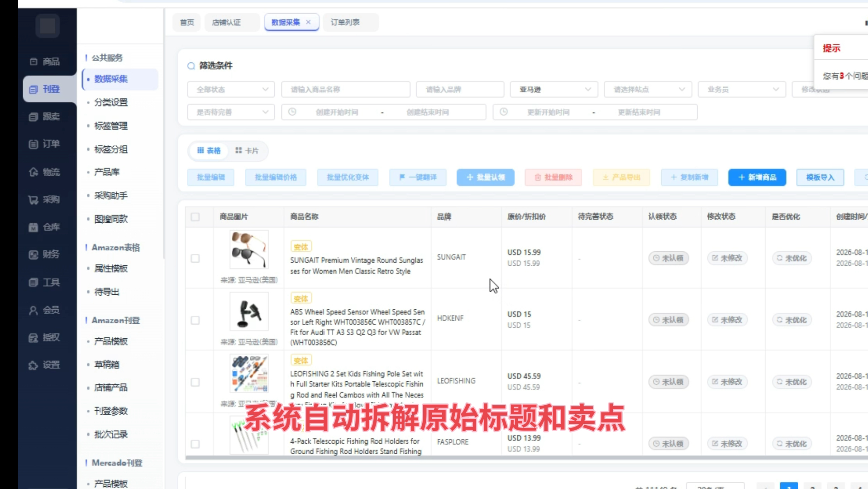
Task: Open 店铺产品 in the side menu
Action: (x=111, y=388)
